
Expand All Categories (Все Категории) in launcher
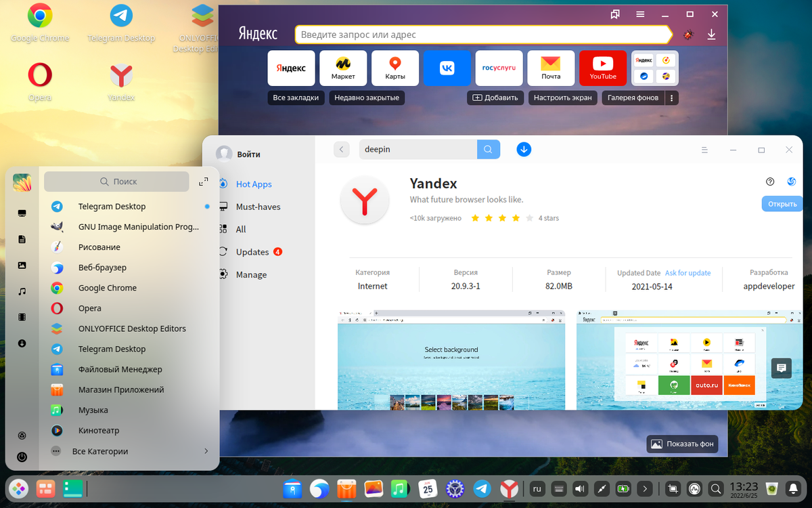coord(129,451)
